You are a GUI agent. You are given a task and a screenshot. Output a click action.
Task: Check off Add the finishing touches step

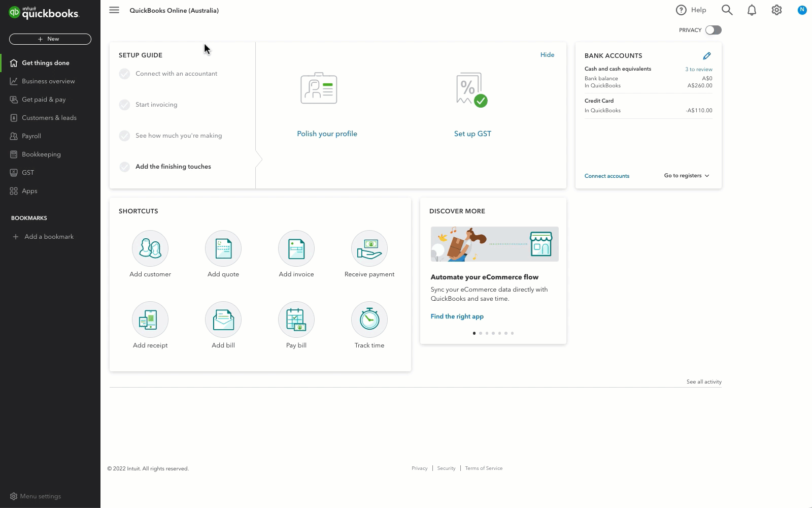[x=124, y=167]
